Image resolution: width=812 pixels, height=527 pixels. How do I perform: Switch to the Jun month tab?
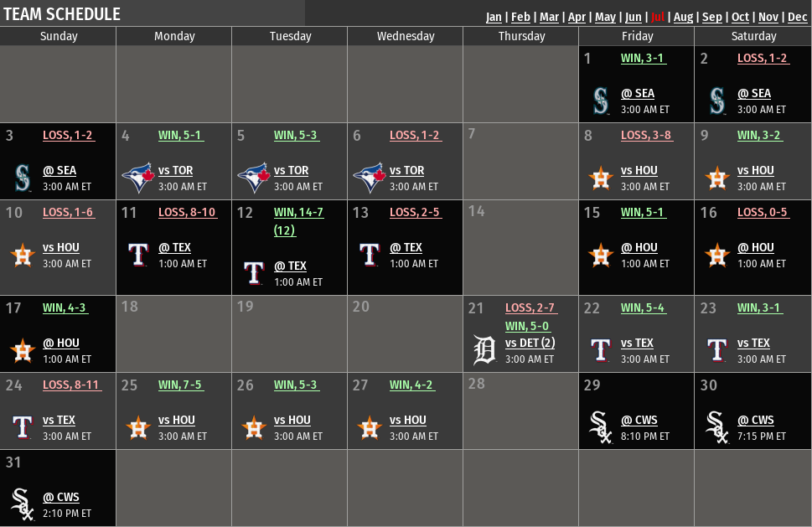(633, 17)
